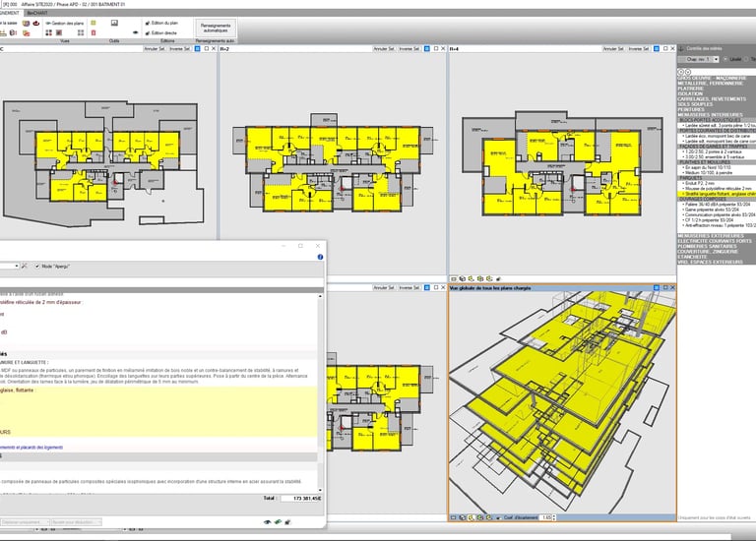Select the PARQUETS heading in the list
The image size is (756, 541).
point(718,178)
